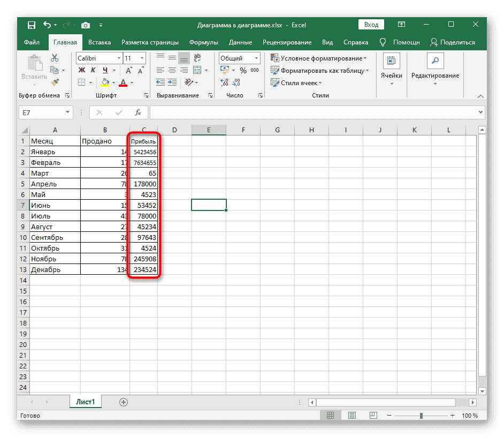Viewport: 504px width, 437px height.
Task: Click the Cut scissors icon
Action: coord(55,58)
